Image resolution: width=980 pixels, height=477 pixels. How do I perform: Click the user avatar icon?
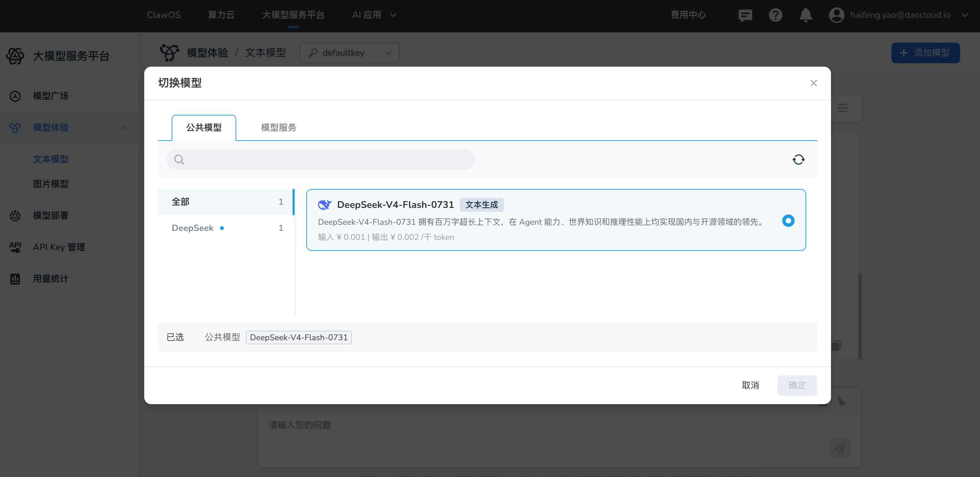click(x=836, y=15)
